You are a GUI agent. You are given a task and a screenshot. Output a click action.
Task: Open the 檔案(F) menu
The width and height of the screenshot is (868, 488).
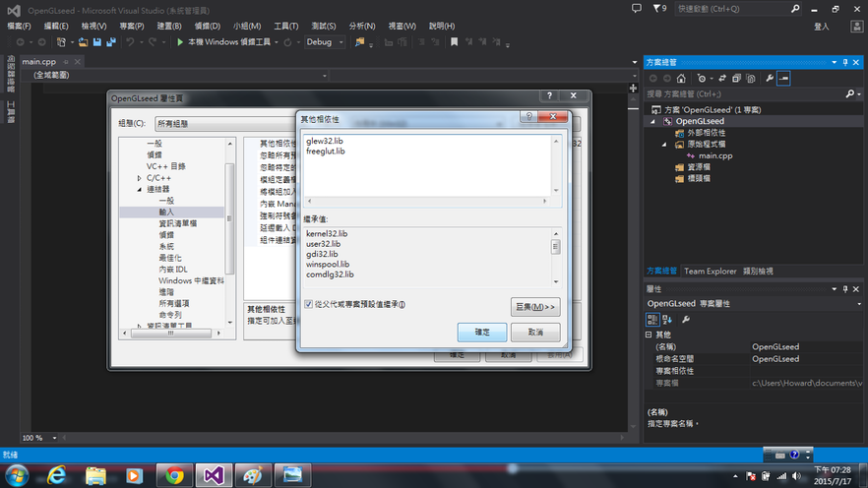pyautogui.click(x=19, y=26)
